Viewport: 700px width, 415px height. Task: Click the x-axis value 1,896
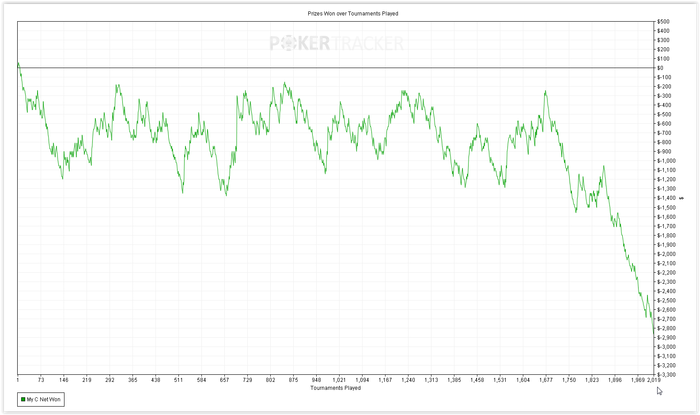click(615, 380)
